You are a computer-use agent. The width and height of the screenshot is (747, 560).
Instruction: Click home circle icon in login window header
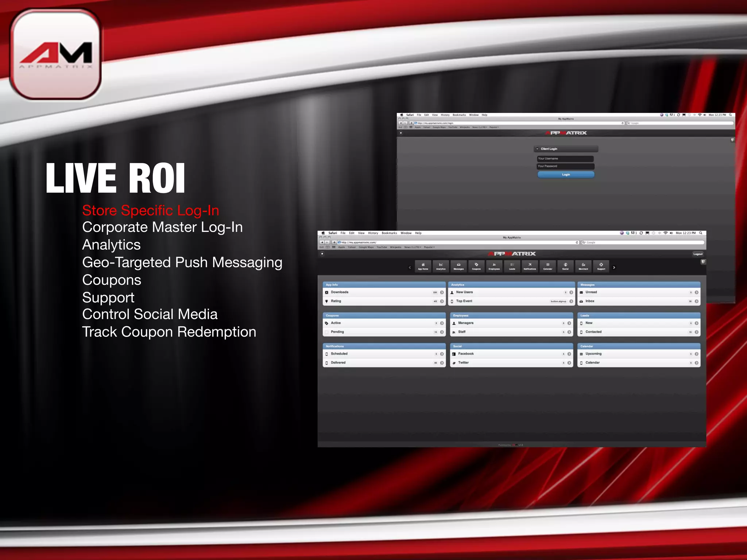pos(401,133)
